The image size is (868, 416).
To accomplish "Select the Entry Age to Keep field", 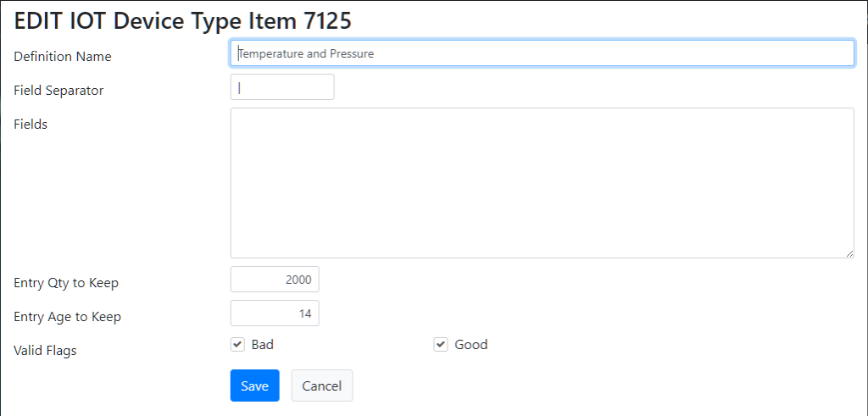I will tap(275, 313).
